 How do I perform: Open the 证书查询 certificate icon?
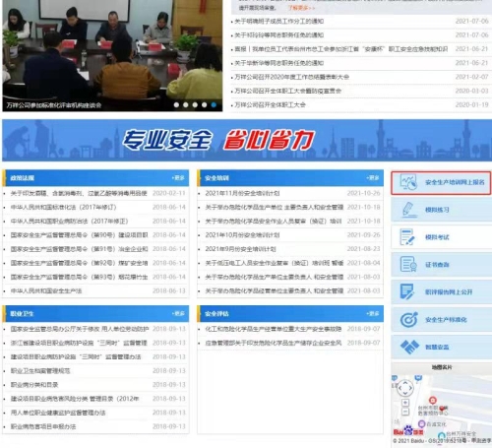point(408,264)
